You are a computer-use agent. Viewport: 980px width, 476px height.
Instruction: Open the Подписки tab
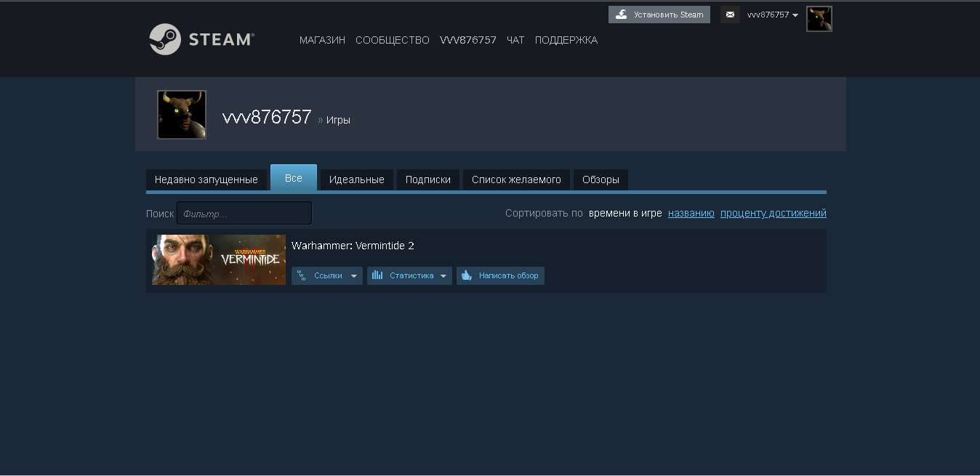pos(428,179)
